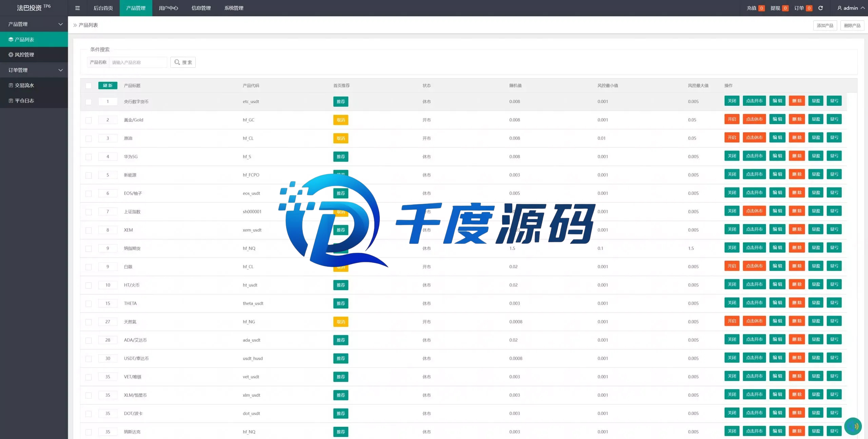The image size is (868, 439).
Task: Click 显盈 for 上证指数
Action: click(816, 211)
